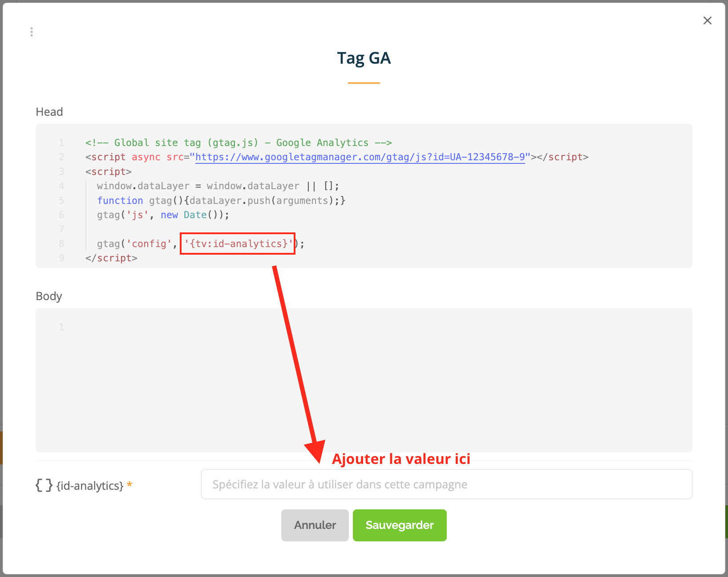
Task: Click the Body section label
Action: coord(49,296)
